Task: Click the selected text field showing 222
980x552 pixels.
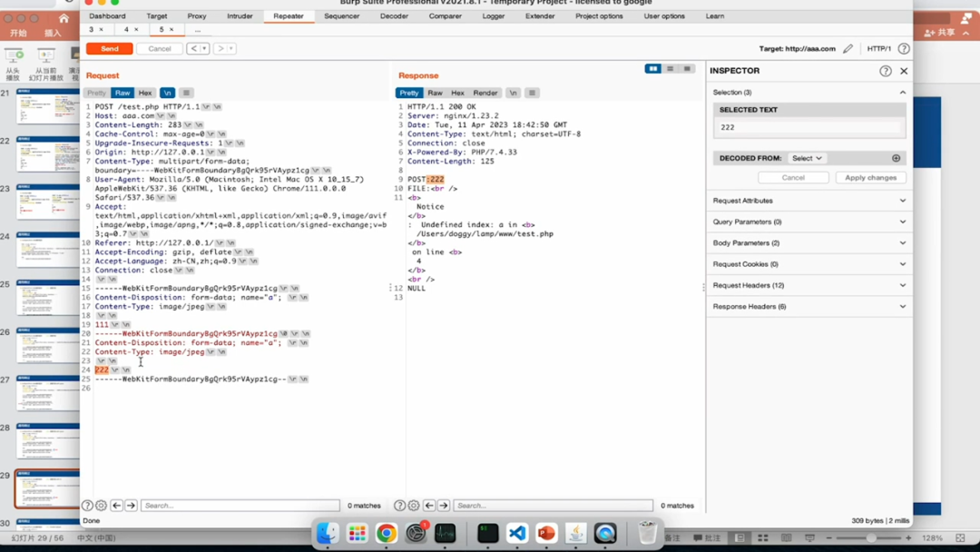Action: coord(809,127)
